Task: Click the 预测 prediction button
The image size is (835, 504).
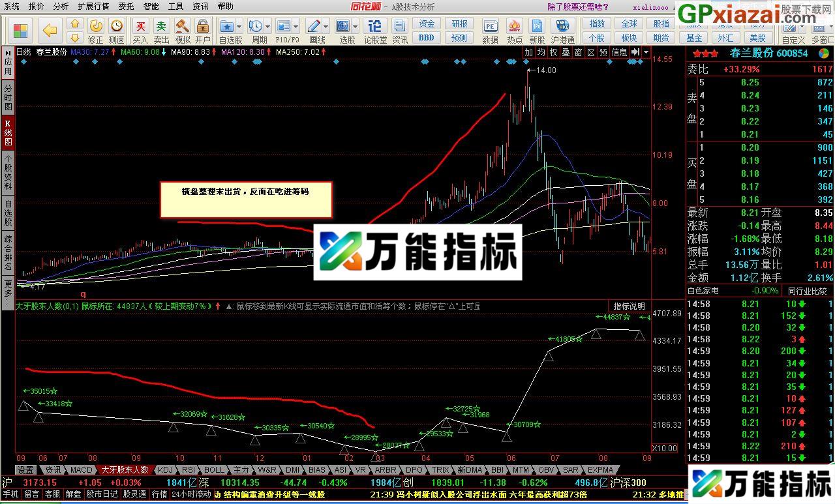Action: (x=459, y=37)
